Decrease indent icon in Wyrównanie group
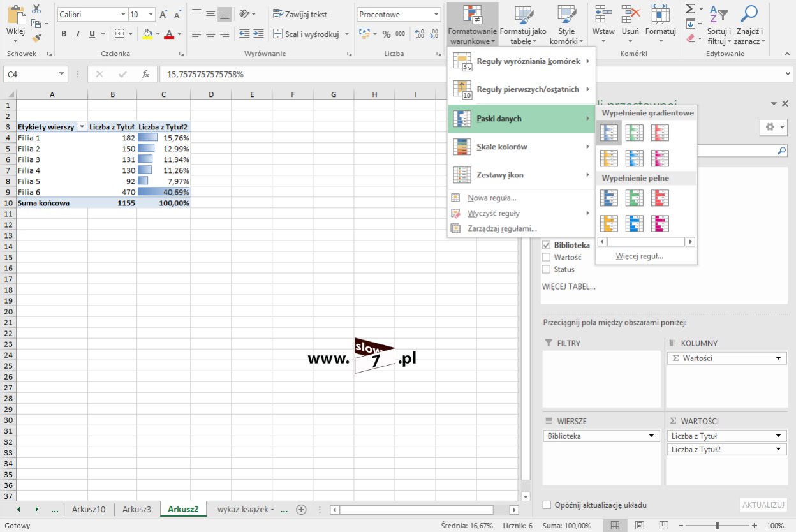 [x=245, y=34]
